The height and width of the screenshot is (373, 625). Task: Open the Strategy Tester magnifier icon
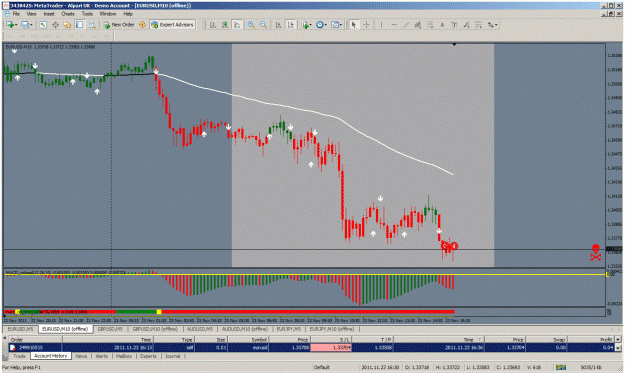click(x=92, y=25)
